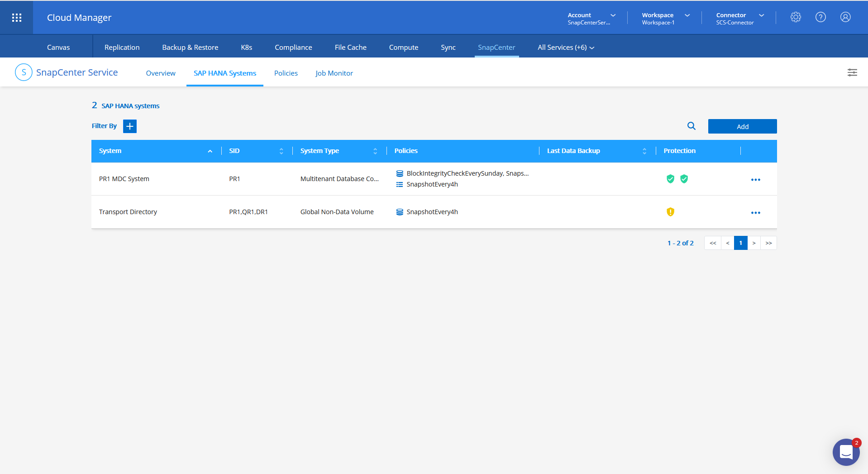Screen dimensions: 868x474
Task: Sort table by SID column
Action: (x=281, y=151)
